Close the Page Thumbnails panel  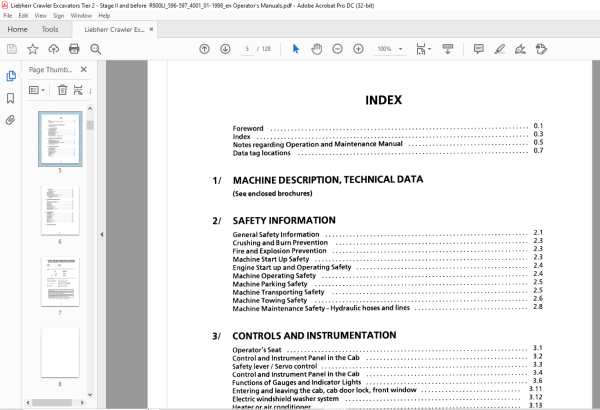(84, 69)
